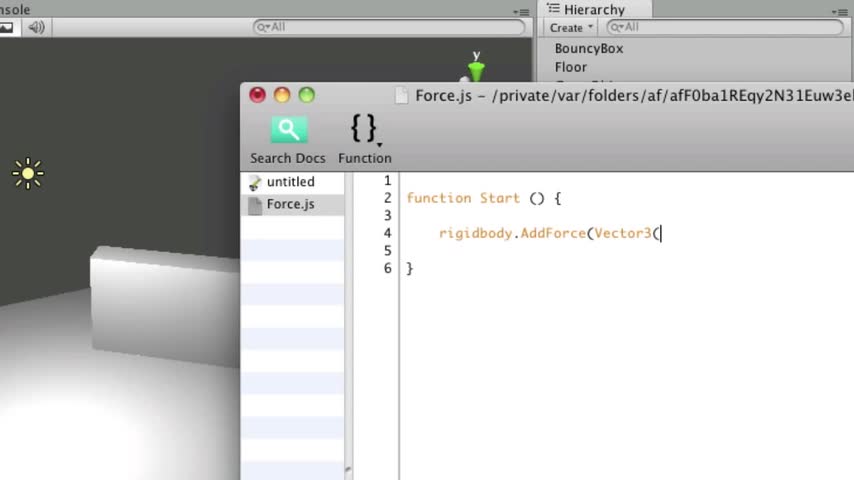Click the scene view search field
Image resolution: width=854 pixels, height=480 pixels.
[x=389, y=27]
